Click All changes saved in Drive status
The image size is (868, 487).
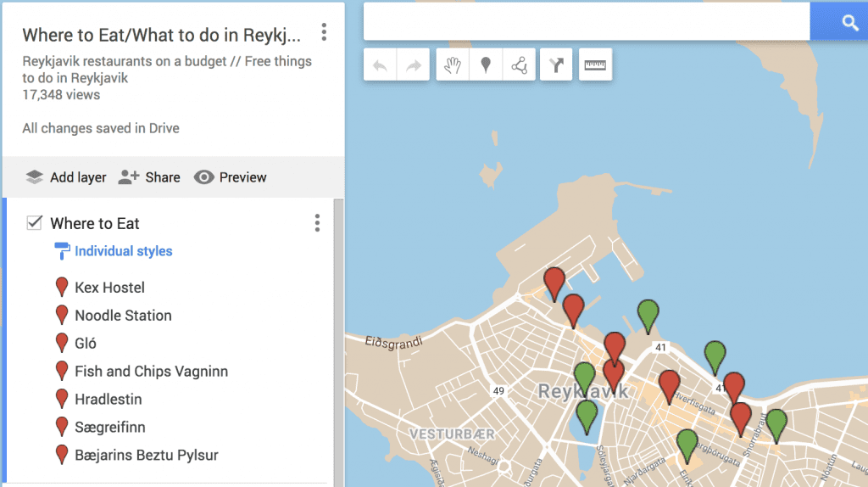[x=101, y=128]
